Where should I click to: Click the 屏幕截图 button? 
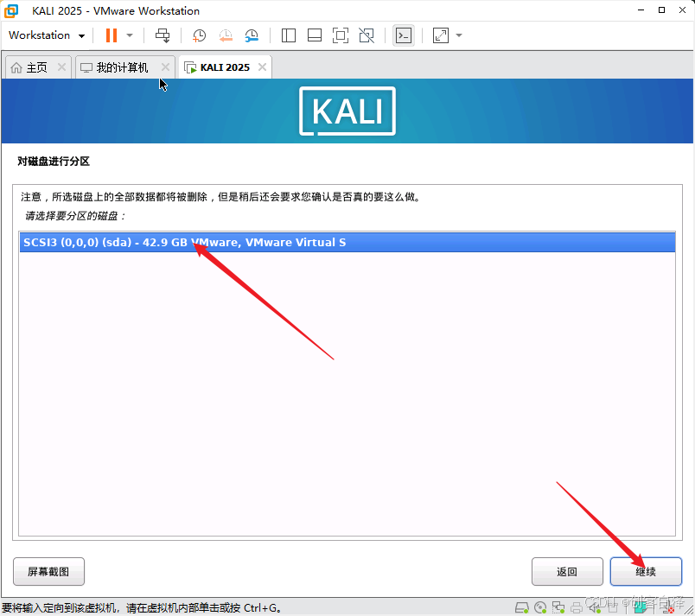coord(48,572)
